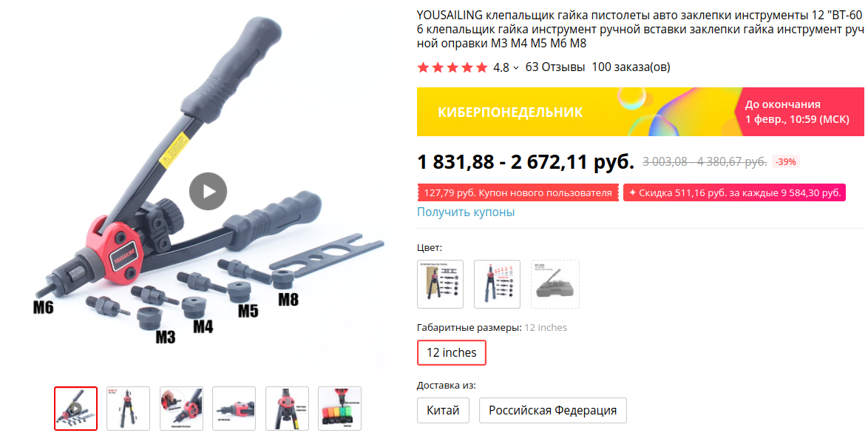
Task: Select shipping from Китай
Action: click(443, 411)
